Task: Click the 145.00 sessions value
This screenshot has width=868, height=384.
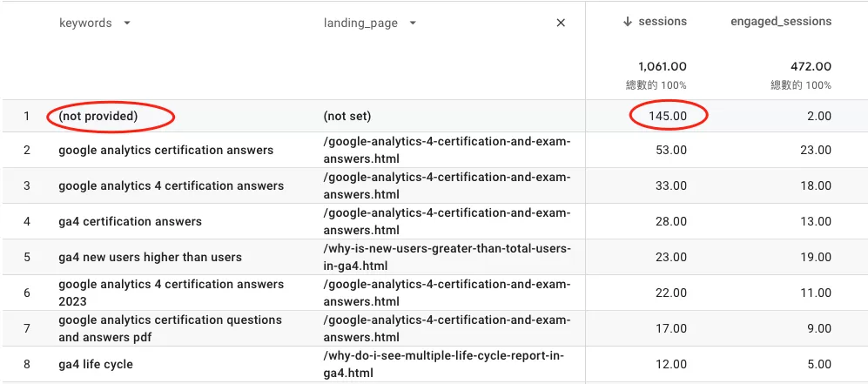Action: (669, 116)
